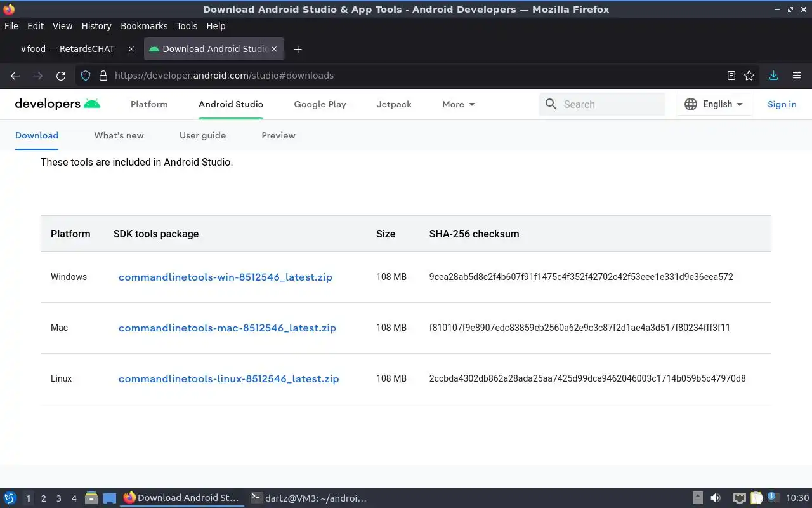Download commandlinetools-mac-8512546_latest.zip
This screenshot has width=812, height=508.
coord(227,328)
